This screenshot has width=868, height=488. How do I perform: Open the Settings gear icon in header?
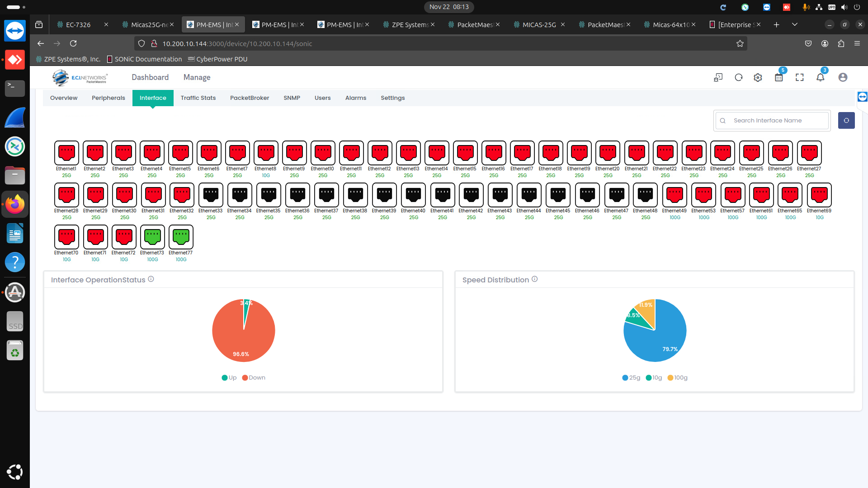[x=758, y=77]
